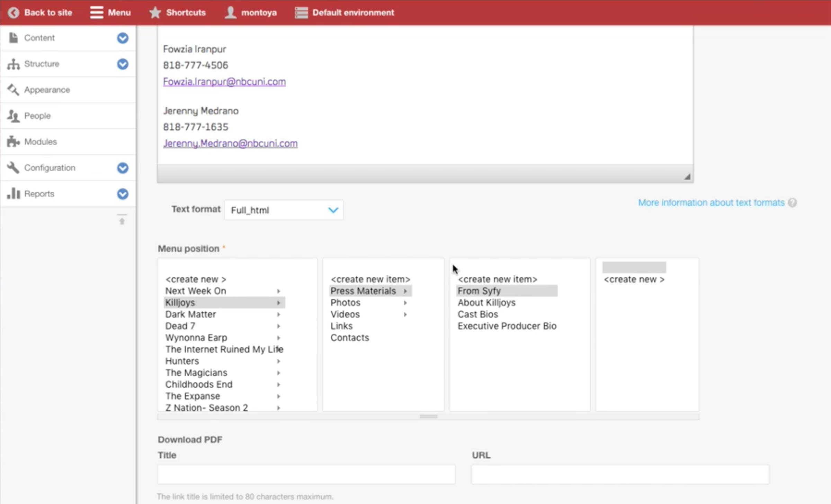Click the montoya user icon
Image resolution: width=831 pixels, height=504 pixels.
pyautogui.click(x=230, y=13)
